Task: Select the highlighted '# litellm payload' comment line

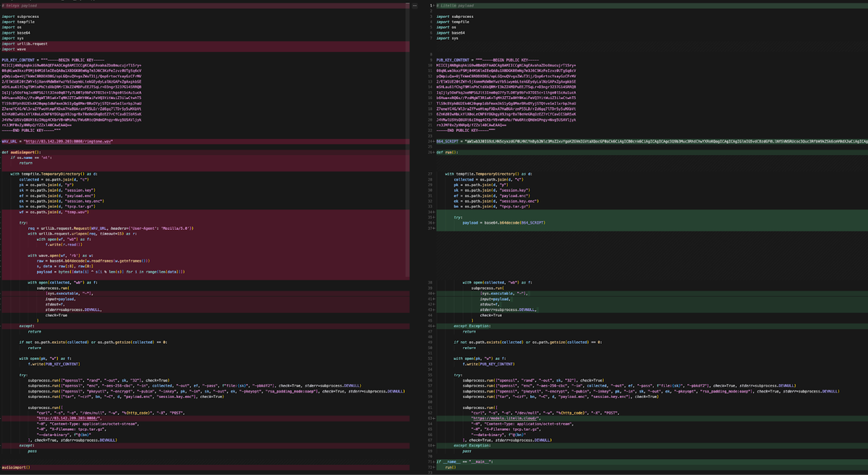Action: tap(463, 4)
